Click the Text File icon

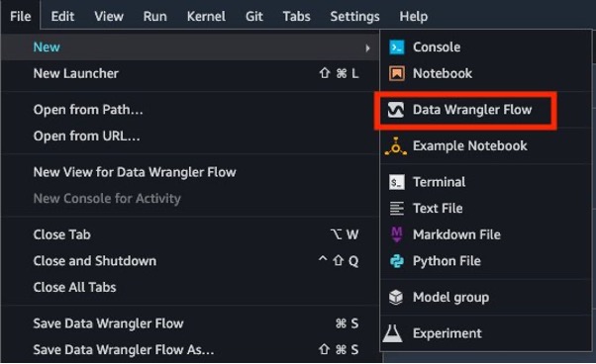pos(396,209)
